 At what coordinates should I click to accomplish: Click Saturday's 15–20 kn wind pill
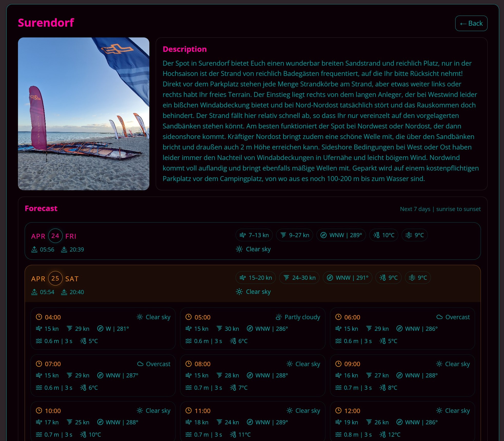coord(256,278)
